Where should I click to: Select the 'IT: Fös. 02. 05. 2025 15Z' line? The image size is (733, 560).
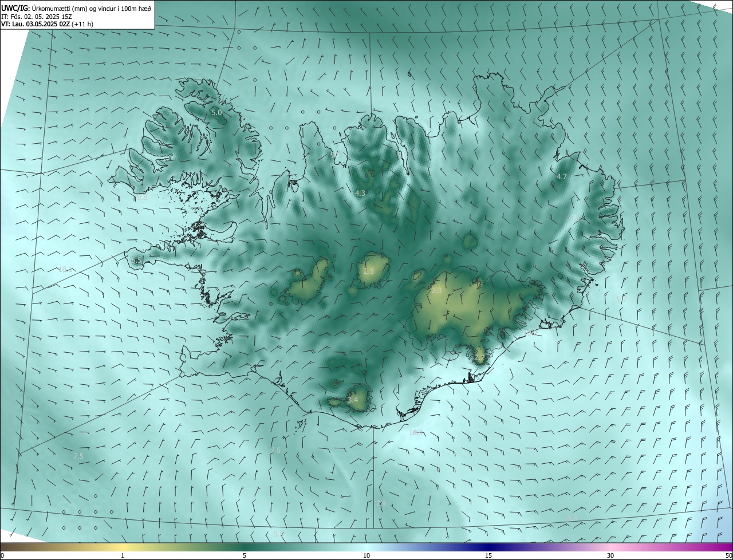coord(37,17)
